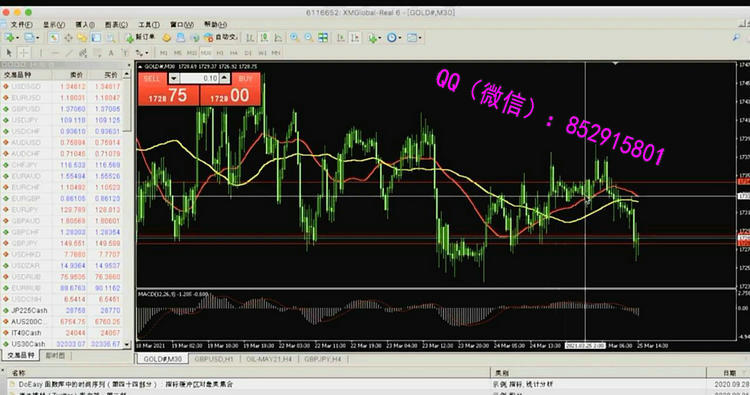
Task: Expand the chart templates dropdown
Action: 414,38
